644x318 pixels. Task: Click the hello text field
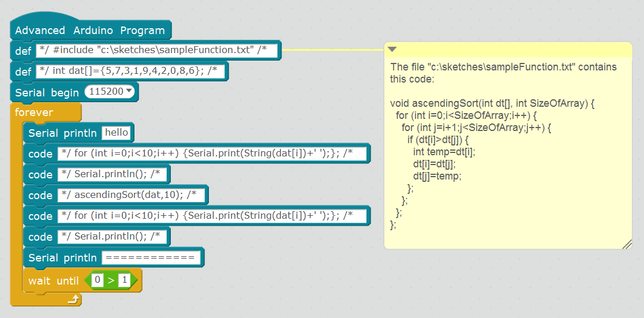117,133
